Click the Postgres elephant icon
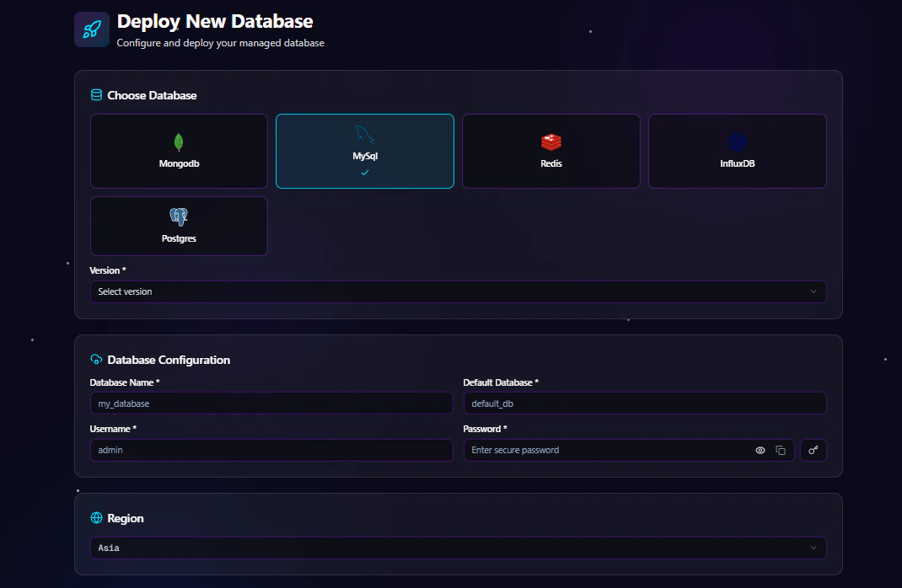The image size is (902, 588). (x=179, y=216)
